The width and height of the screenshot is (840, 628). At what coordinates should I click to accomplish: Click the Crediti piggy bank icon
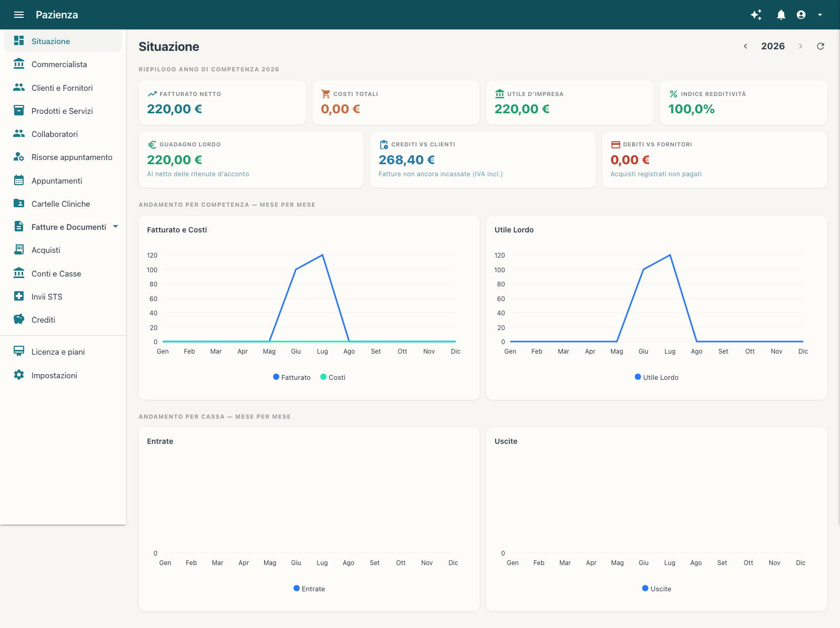19,319
